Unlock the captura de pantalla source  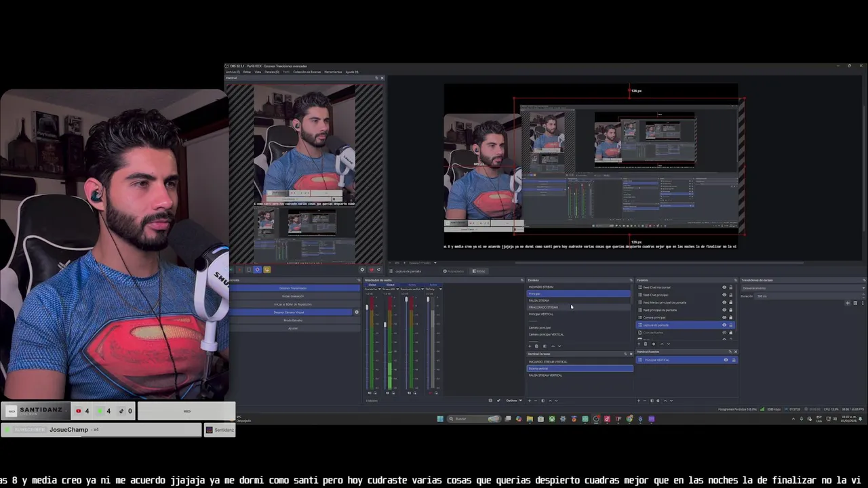click(731, 325)
